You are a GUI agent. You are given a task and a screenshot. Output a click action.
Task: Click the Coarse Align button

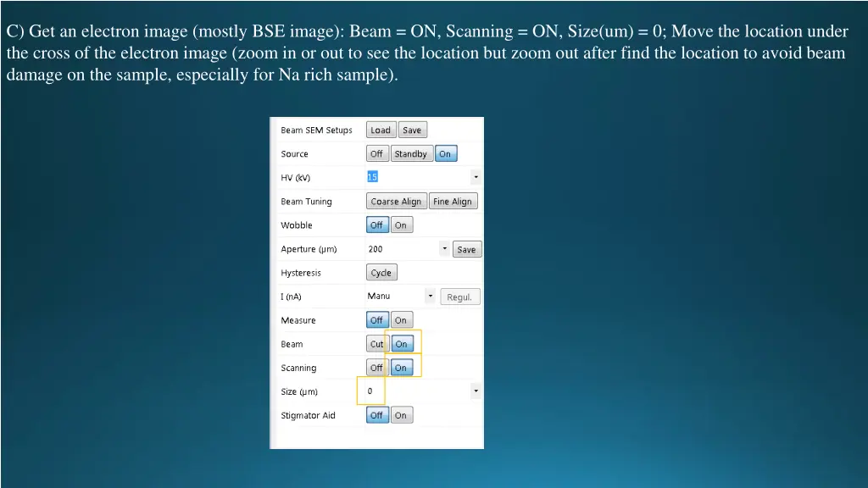pyautogui.click(x=396, y=202)
